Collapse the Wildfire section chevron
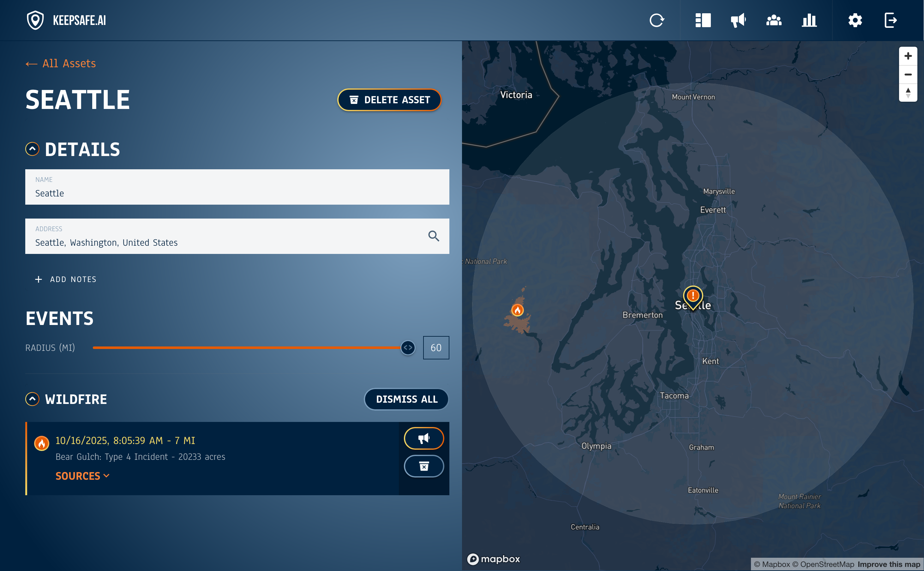The width and height of the screenshot is (924, 571). pyautogui.click(x=33, y=399)
